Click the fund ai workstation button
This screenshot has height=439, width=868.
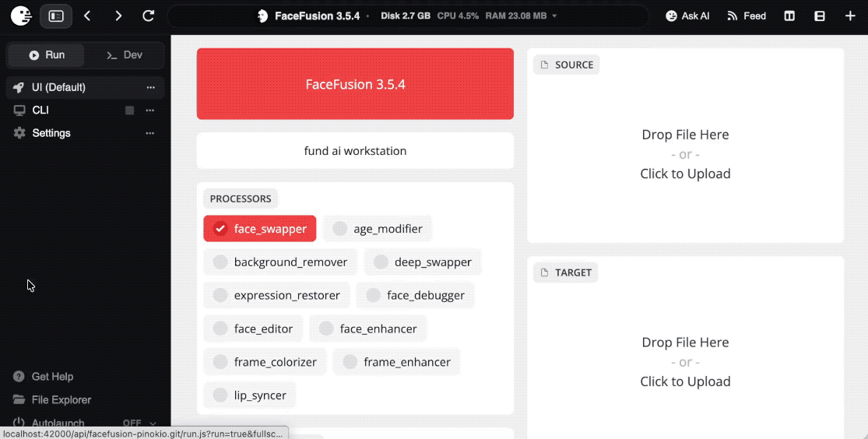click(x=355, y=150)
